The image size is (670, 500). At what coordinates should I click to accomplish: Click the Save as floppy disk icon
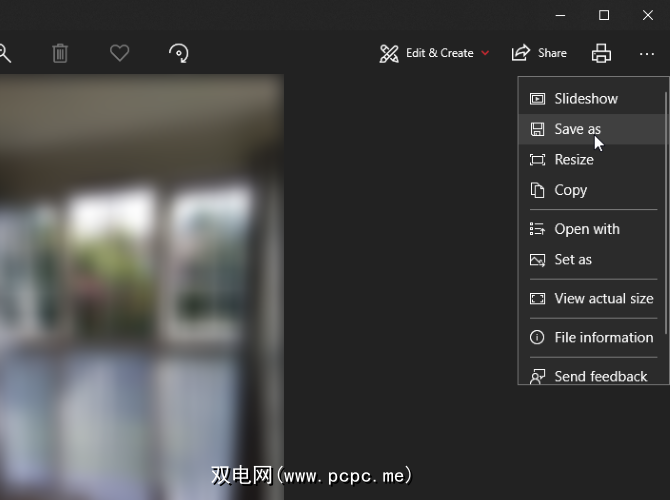point(537,129)
